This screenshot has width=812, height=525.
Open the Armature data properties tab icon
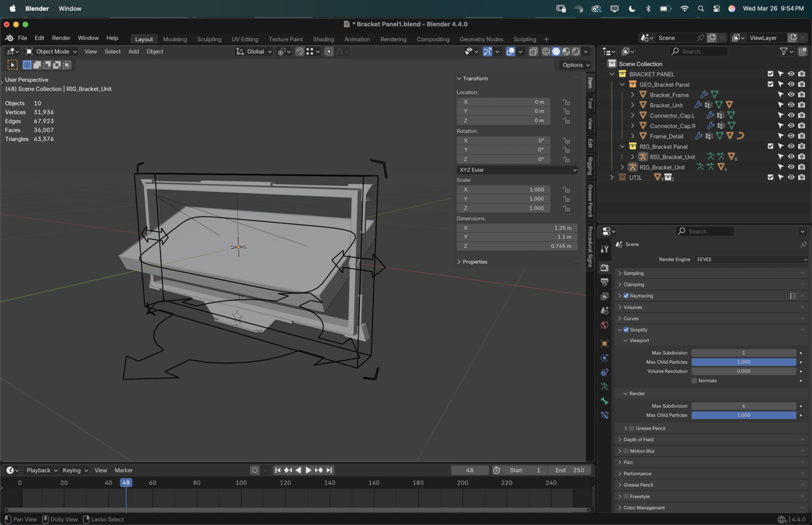[x=604, y=387]
